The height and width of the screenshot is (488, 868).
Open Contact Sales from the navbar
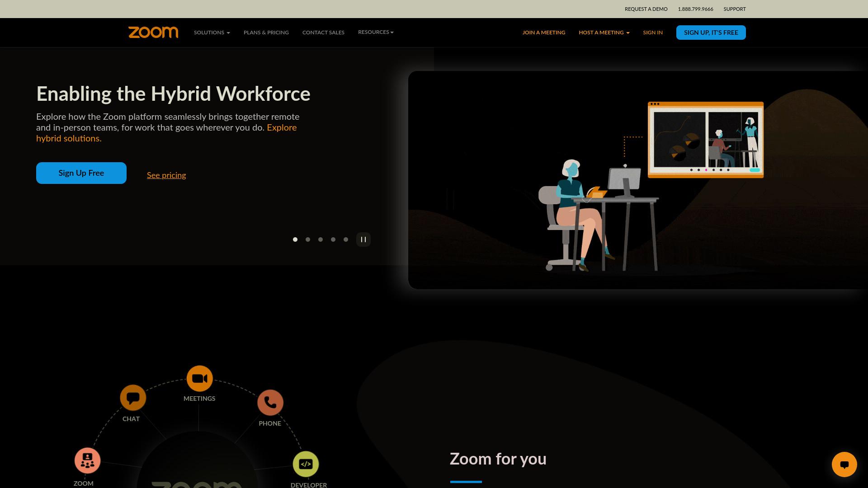coord(323,33)
